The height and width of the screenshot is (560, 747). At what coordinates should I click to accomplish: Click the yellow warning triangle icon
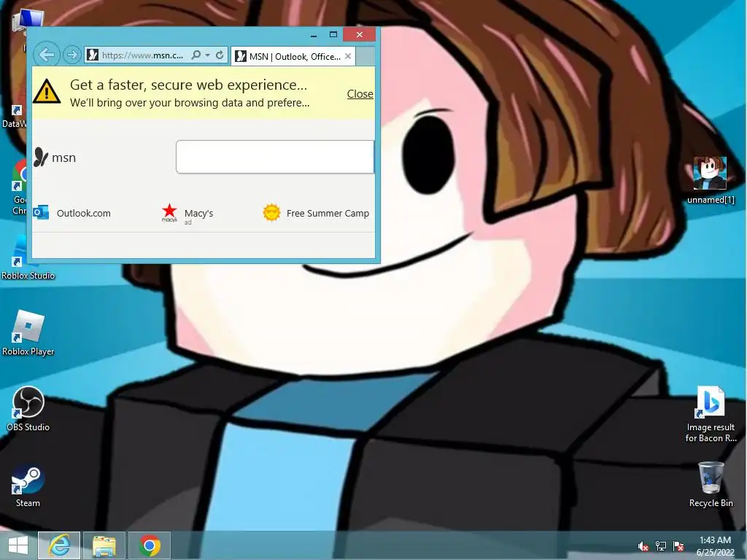click(x=47, y=91)
